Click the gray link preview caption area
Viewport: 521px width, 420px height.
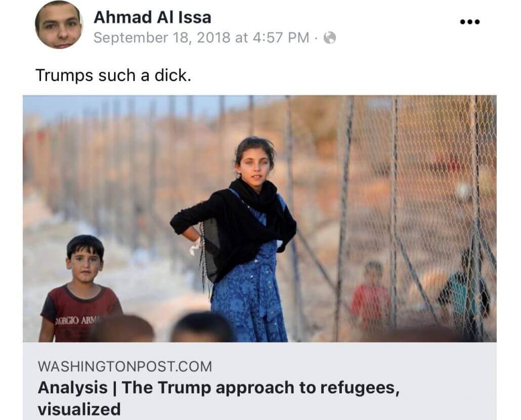(259, 381)
